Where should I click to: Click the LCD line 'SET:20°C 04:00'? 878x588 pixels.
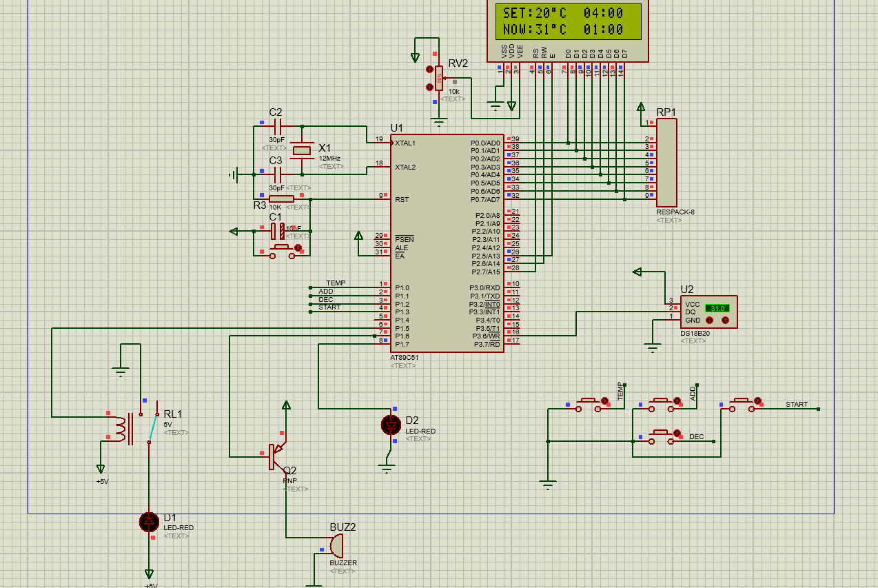pos(564,13)
